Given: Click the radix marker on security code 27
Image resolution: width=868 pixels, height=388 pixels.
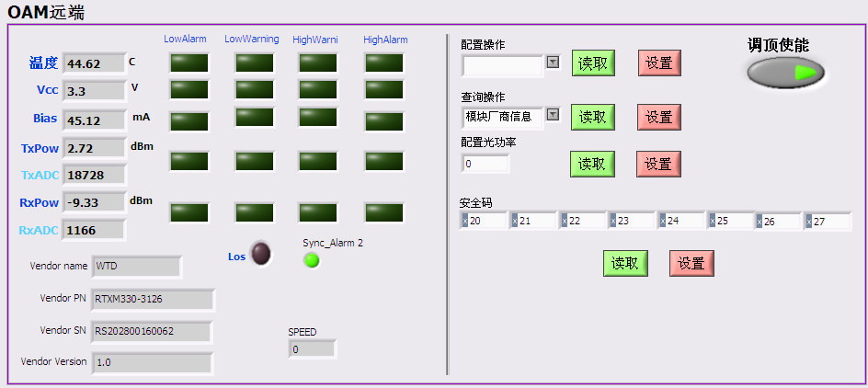Looking at the screenshot, I should pyautogui.click(x=809, y=222).
